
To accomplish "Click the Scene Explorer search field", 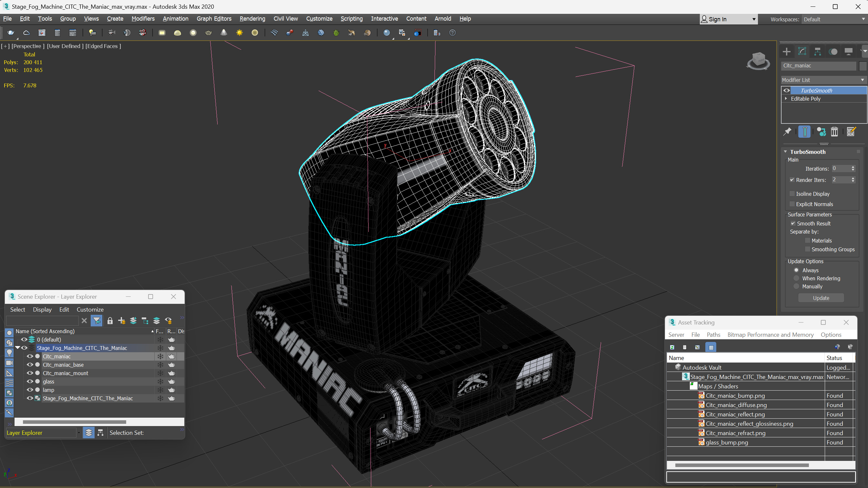I will (42, 321).
